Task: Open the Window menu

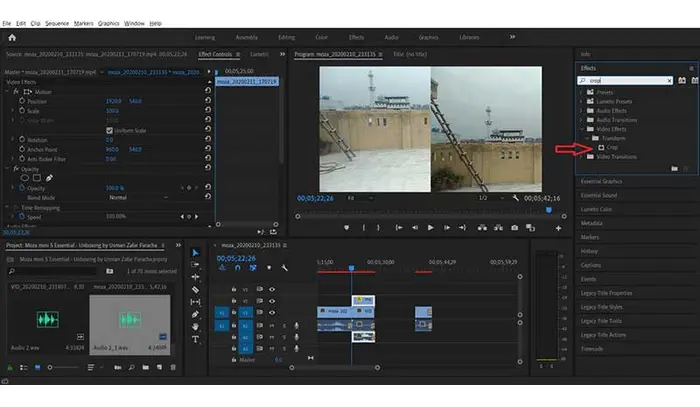Action: tap(134, 23)
